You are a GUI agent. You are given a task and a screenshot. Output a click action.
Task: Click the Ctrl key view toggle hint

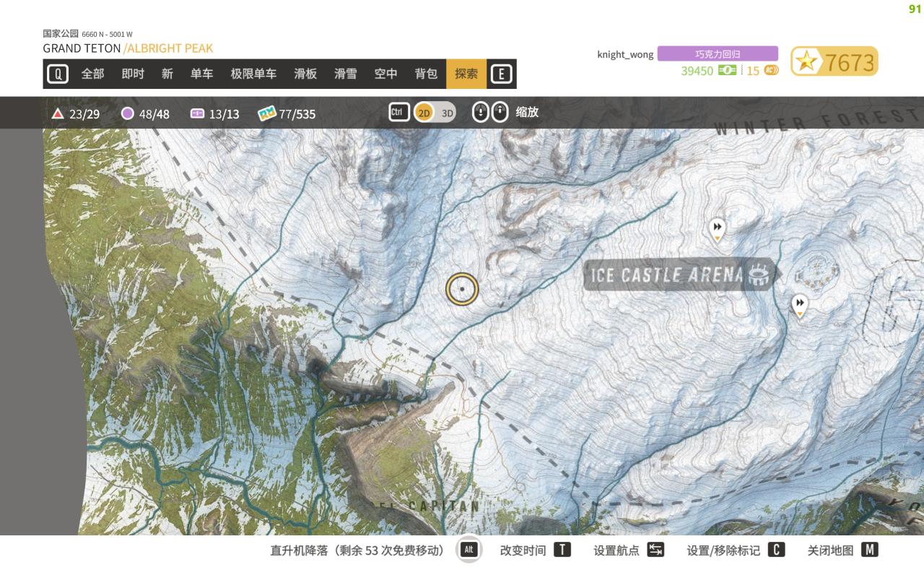click(399, 112)
